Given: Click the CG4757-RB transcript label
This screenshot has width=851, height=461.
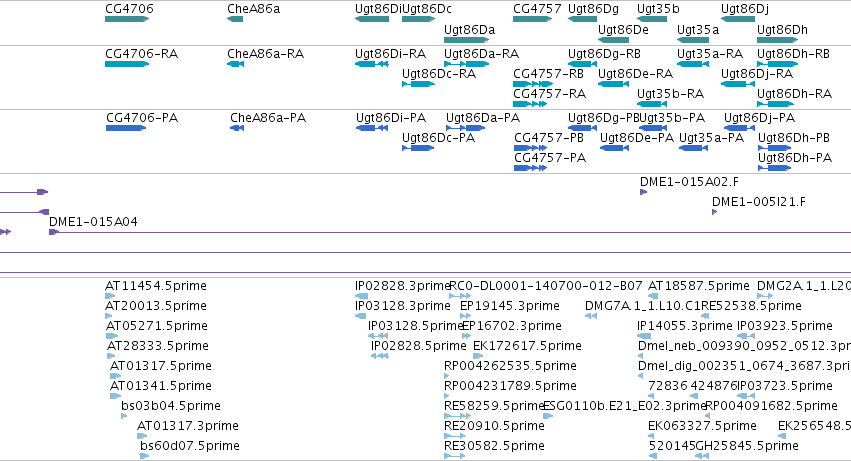Looking at the screenshot, I should (x=549, y=74).
